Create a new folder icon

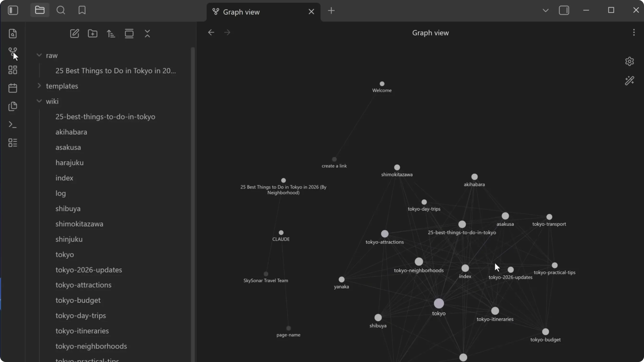(93, 34)
